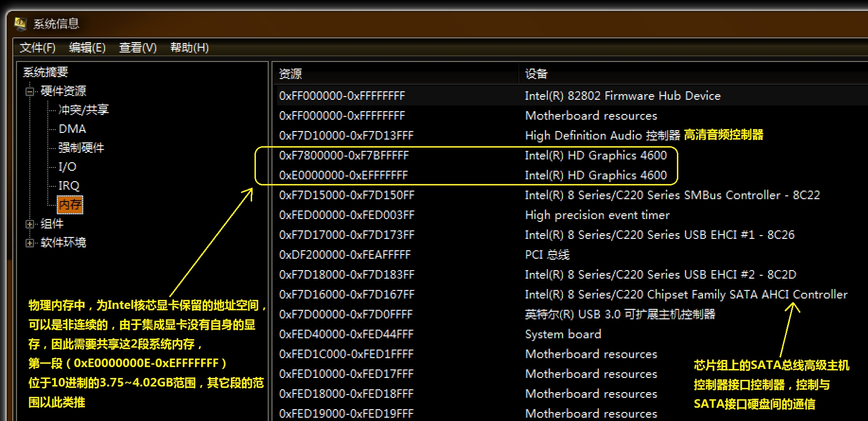Viewport: 868px width, 421px height.
Task: Click the 系统信息 title bar app icon
Action: click(x=20, y=23)
